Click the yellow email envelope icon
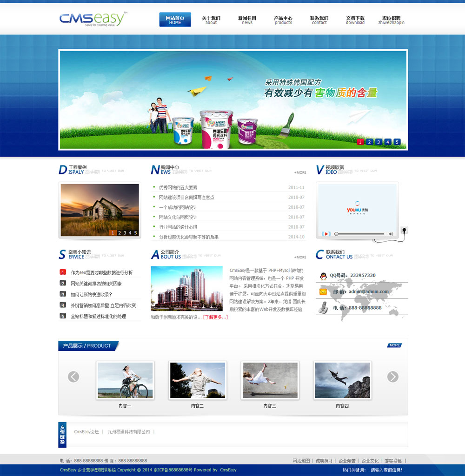The image size is (465, 476). [323, 292]
